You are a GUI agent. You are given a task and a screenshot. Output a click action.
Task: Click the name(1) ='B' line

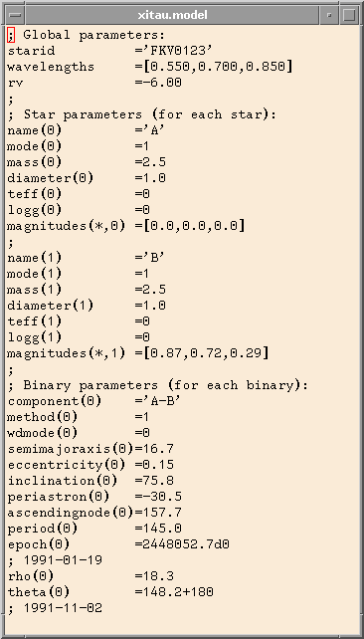point(83,258)
